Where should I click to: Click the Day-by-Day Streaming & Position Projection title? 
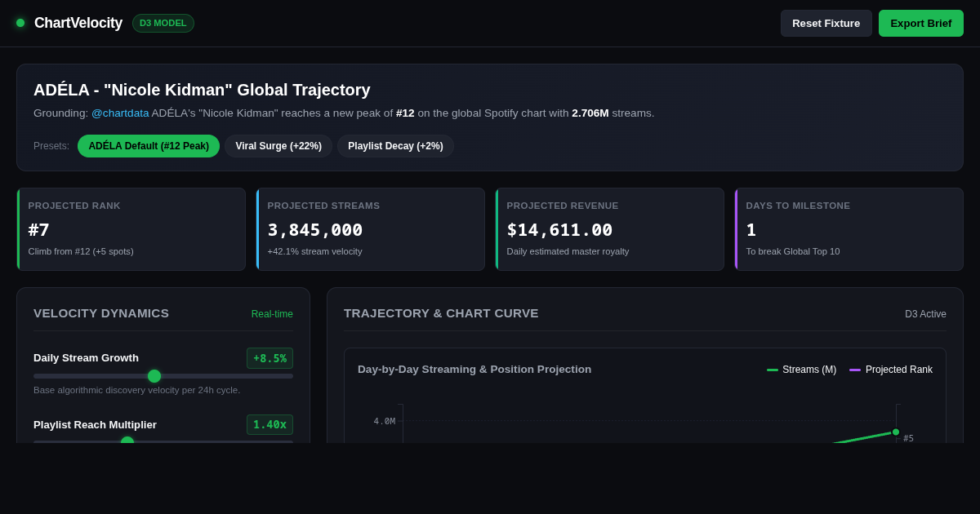(474, 370)
